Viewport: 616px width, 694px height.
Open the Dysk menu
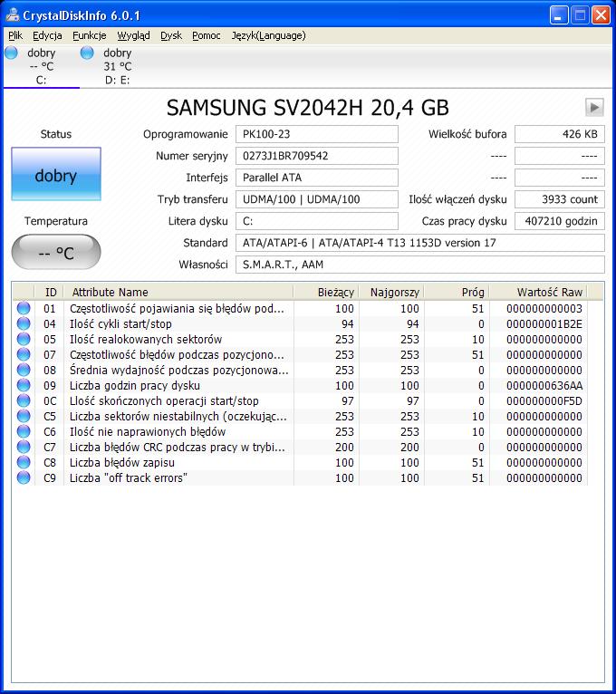171,35
